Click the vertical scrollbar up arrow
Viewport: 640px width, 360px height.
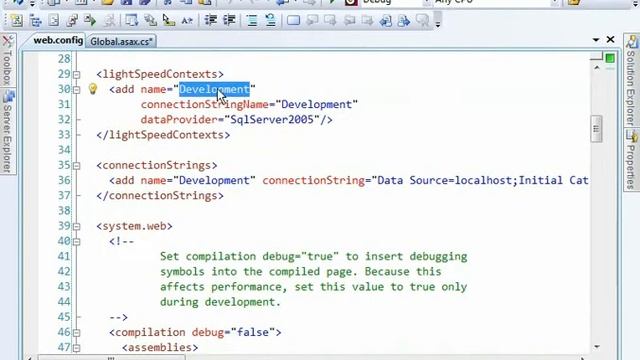pos(597,68)
